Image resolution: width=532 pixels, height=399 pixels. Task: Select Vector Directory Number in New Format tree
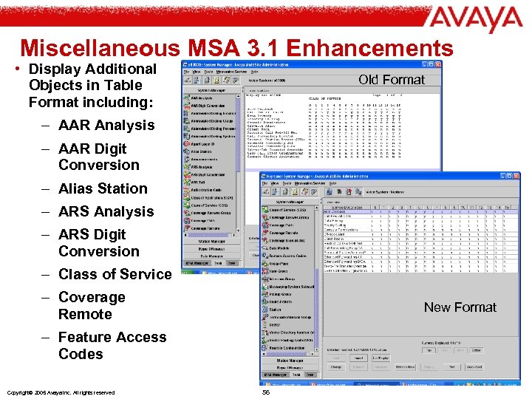[291, 332]
